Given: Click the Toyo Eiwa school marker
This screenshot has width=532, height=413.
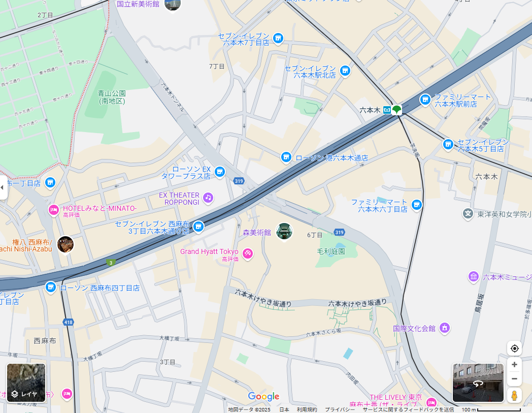Looking at the screenshot, I should (x=468, y=214).
